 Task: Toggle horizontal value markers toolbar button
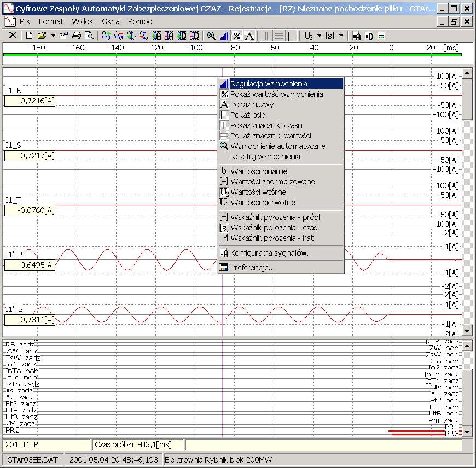coord(278,36)
